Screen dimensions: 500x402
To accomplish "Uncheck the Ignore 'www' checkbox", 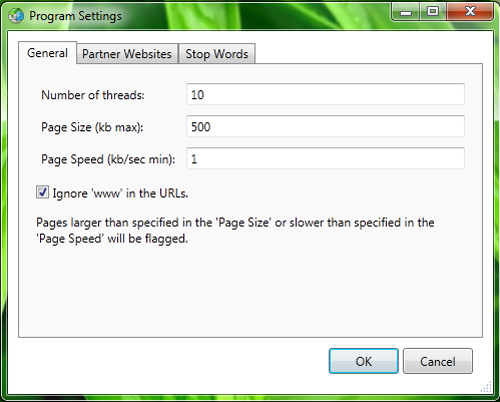I will click(42, 192).
